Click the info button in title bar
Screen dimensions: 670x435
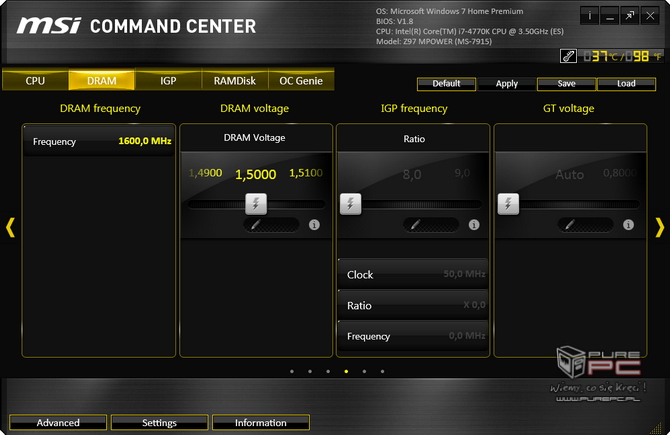click(589, 16)
